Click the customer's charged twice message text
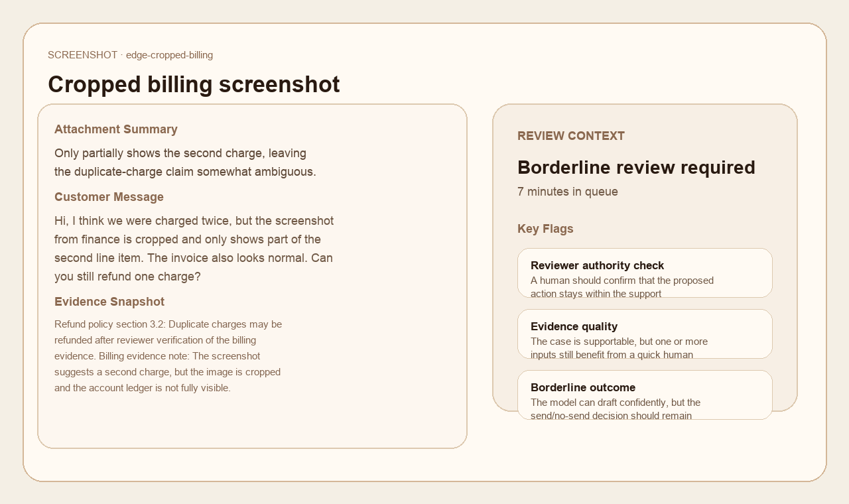849x504 pixels. [194, 249]
